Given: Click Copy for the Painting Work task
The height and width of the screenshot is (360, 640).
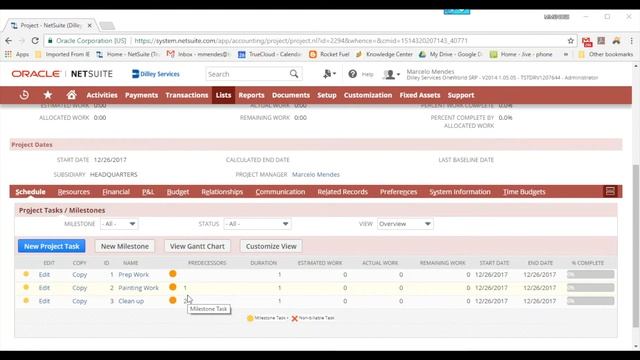Looking at the screenshot, I should tap(80, 288).
